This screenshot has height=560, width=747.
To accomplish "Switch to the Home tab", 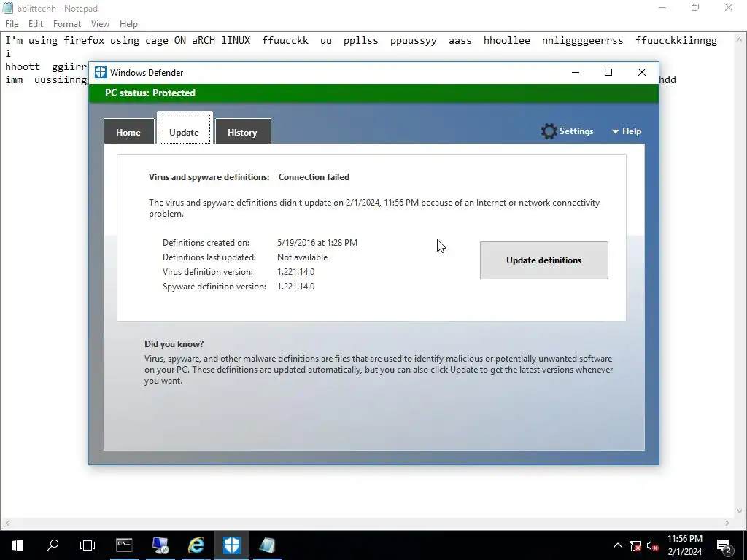I will pyautogui.click(x=128, y=132).
